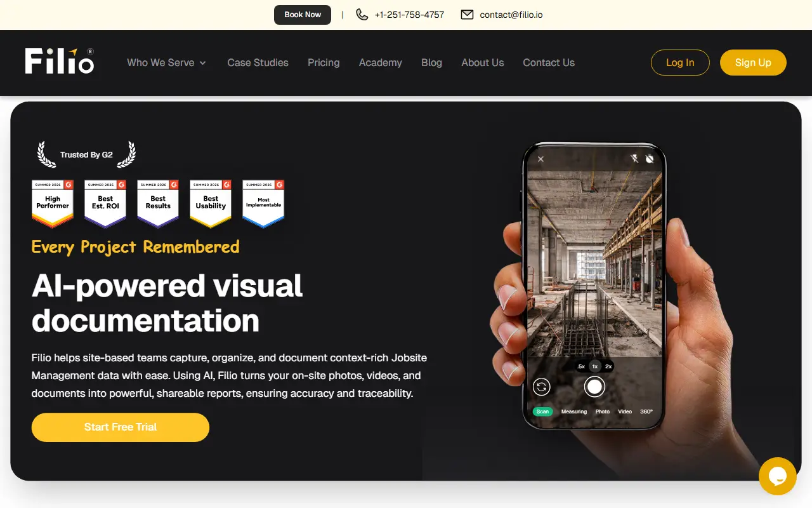Click the contact@filio.io email link

coord(511,15)
